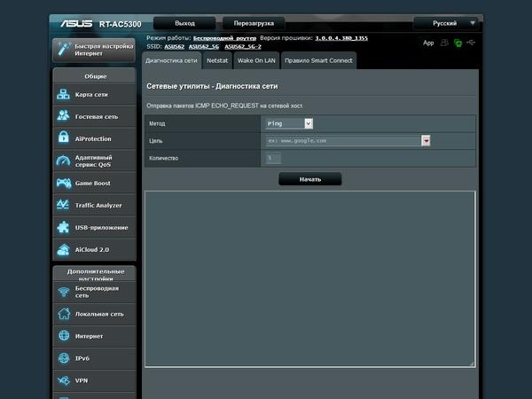Click the App status icon in header
This screenshot has height=399, width=532.
(428, 43)
